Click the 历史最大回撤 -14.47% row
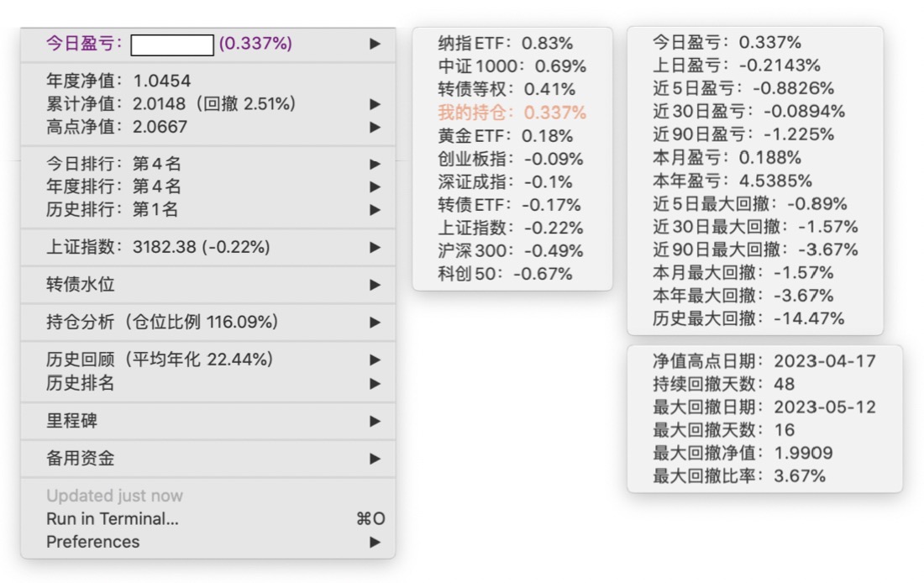 (x=748, y=318)
